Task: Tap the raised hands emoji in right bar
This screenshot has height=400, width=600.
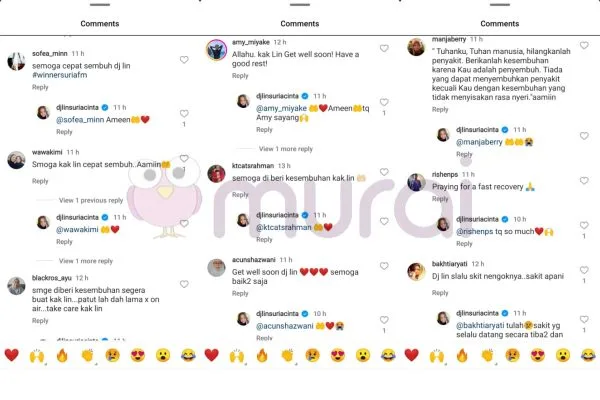Action: 437,356
